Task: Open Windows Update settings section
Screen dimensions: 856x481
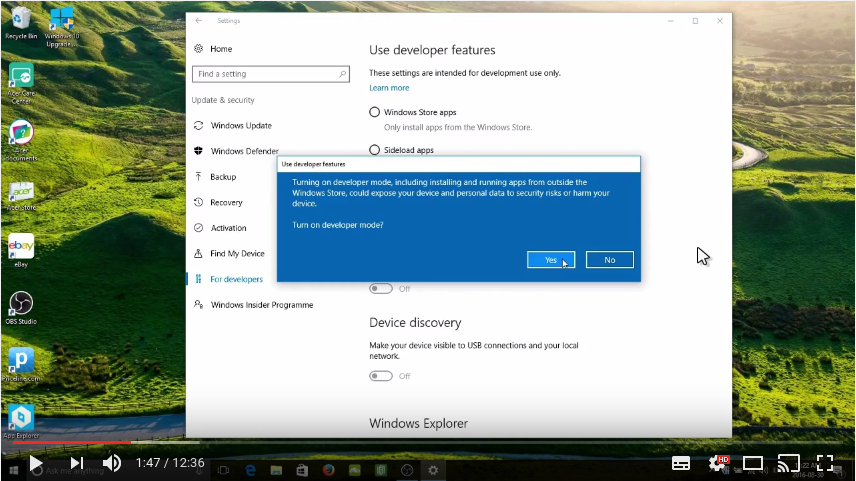Action: point(241,126)
